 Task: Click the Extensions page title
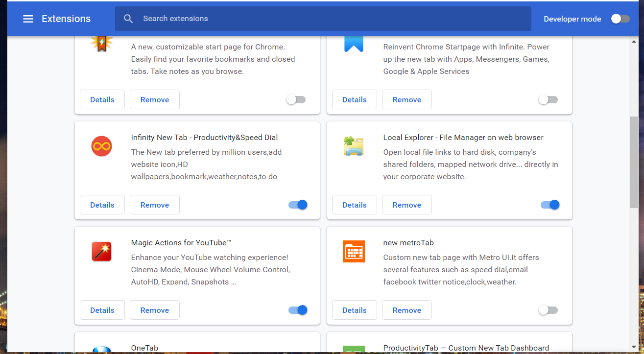pyautogui.click(x=66, y=19)
